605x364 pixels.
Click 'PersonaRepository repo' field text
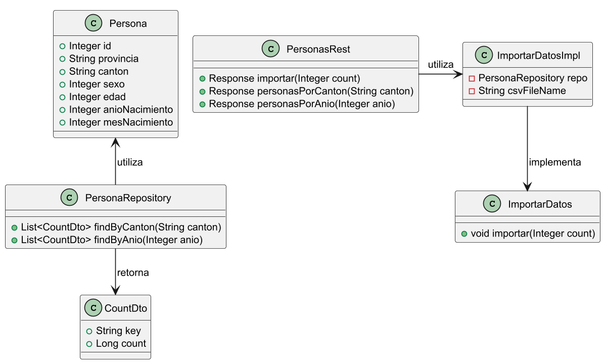(x=532, y=78)
